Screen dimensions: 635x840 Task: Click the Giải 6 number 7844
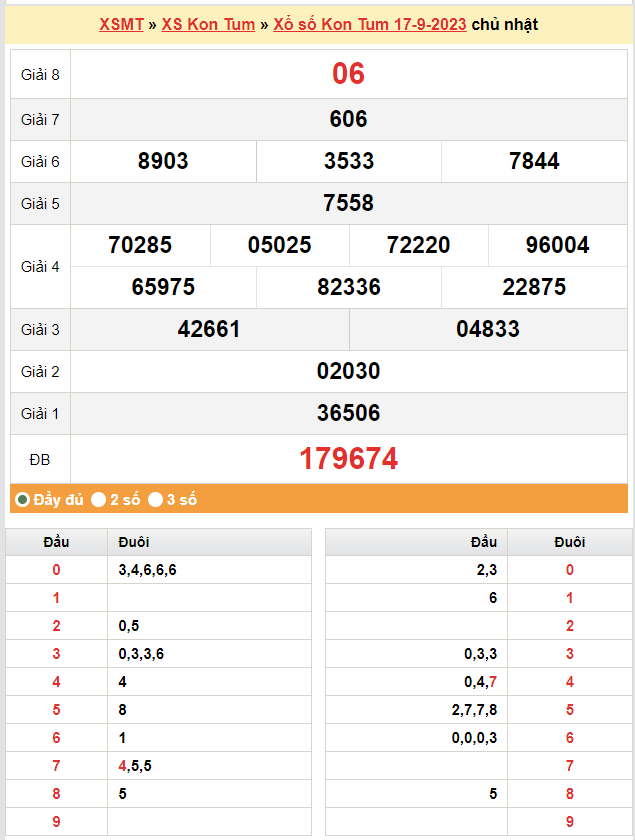coord(534,161)
